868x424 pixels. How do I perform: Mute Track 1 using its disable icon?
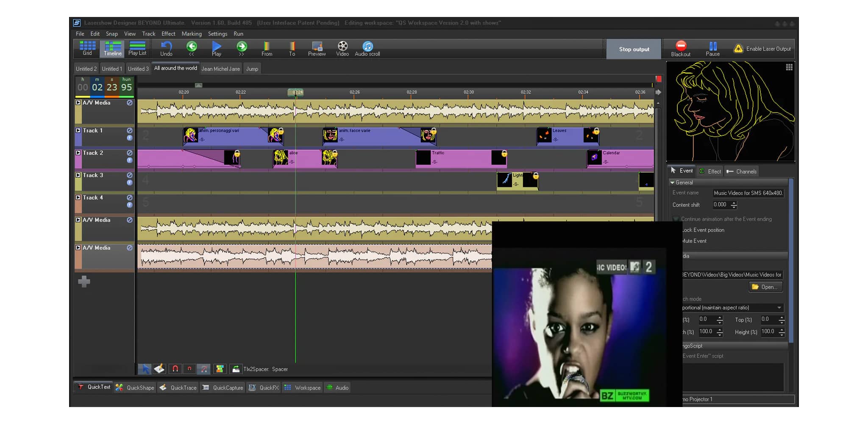click(x=130, y=131)
